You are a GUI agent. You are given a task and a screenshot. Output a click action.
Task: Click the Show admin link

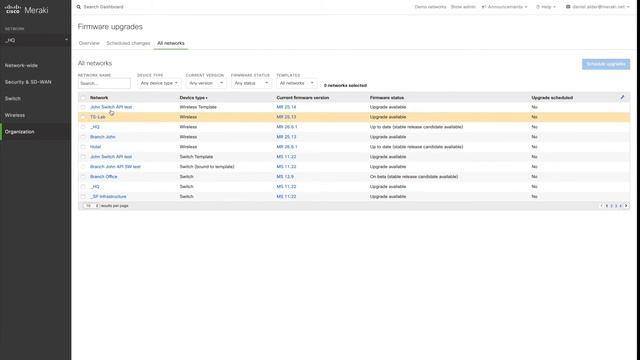coord(463,7)
